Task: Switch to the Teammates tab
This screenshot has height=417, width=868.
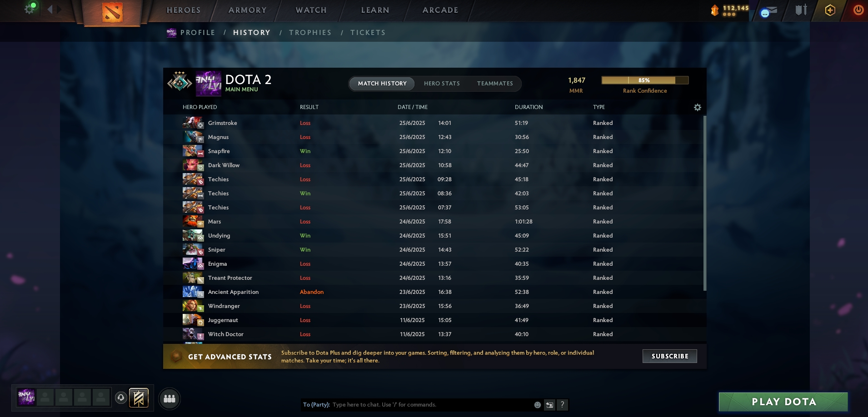Action: (x=495, y=84)
